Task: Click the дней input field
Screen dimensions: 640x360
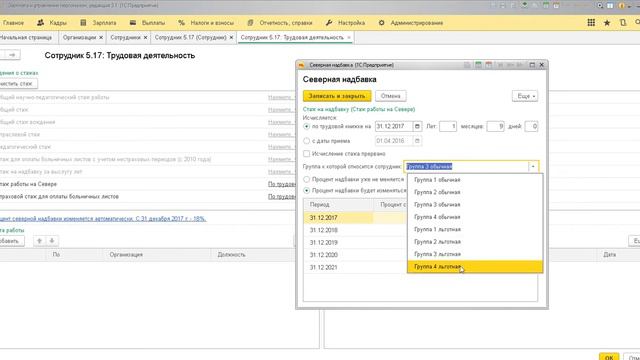Action: [x=531, y=127]
